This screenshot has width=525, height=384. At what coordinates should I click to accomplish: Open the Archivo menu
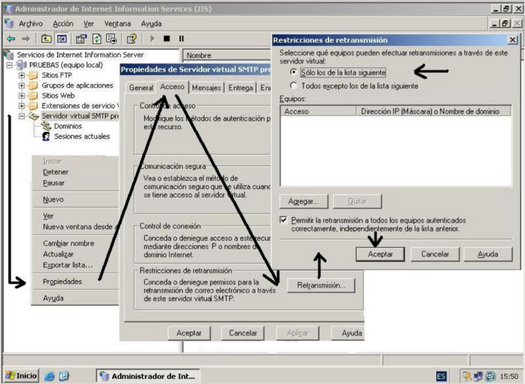tap(30, 24)
